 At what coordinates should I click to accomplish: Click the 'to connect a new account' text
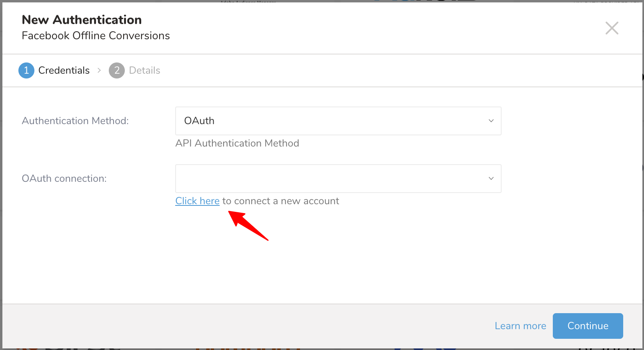280,201
